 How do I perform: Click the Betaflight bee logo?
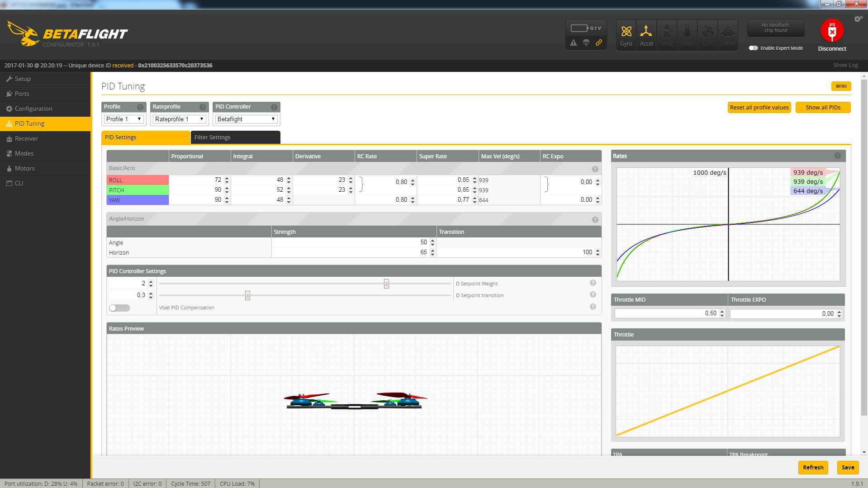pos(24,33)
